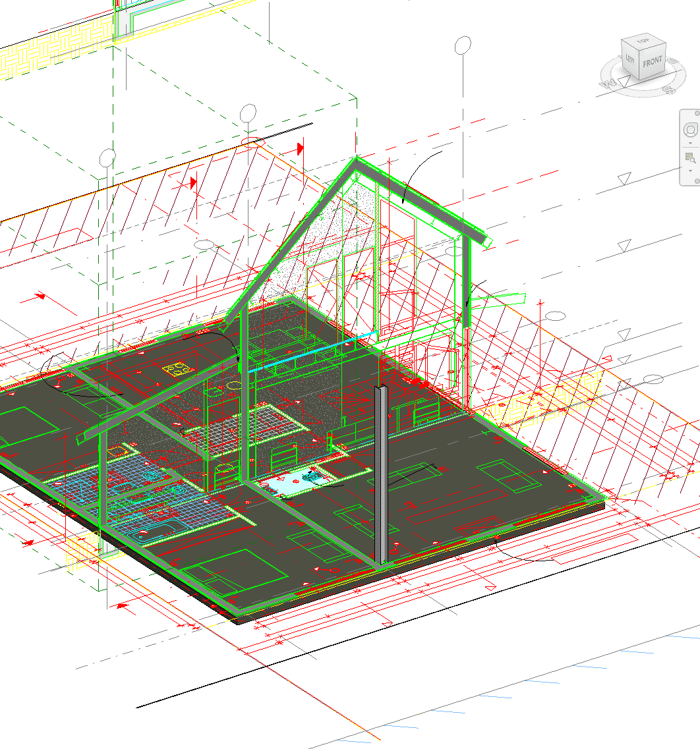Expand the zoom options dropdown arrow

[x=690, y=171]
